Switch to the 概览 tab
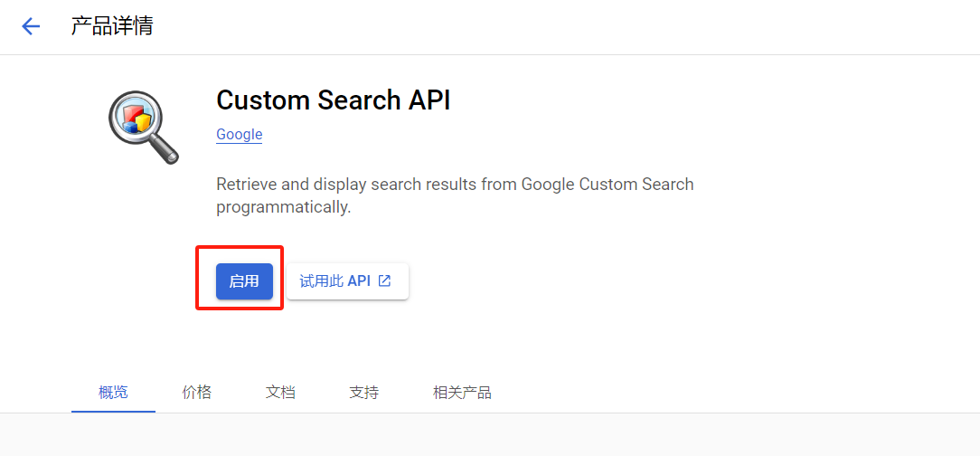 point(113,393)
